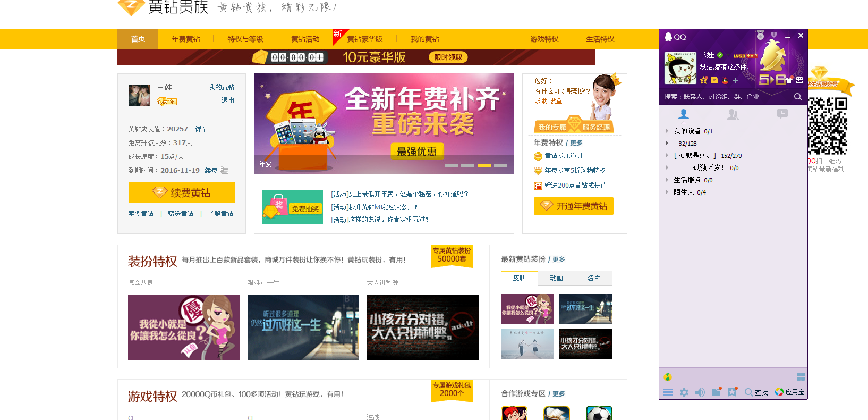
Task: Switch to the QQ recent conversations icon
Action: click(x=782, y=114)
